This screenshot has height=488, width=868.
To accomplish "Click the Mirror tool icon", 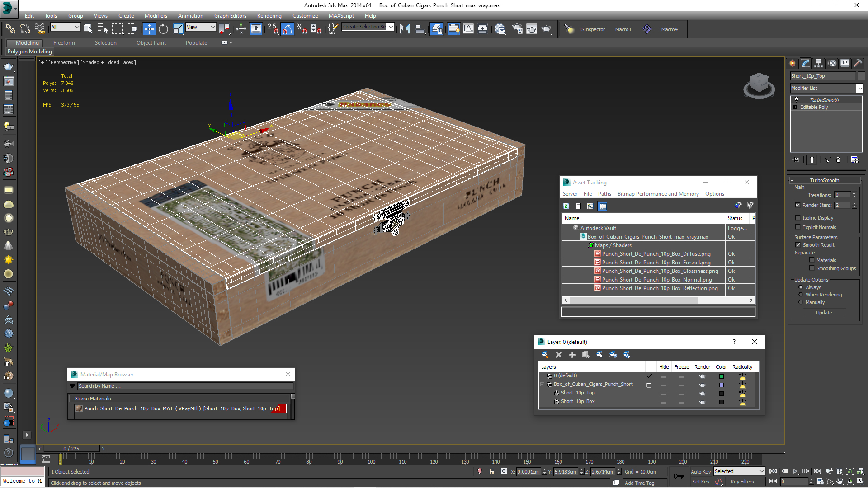I will click(405, 29).
